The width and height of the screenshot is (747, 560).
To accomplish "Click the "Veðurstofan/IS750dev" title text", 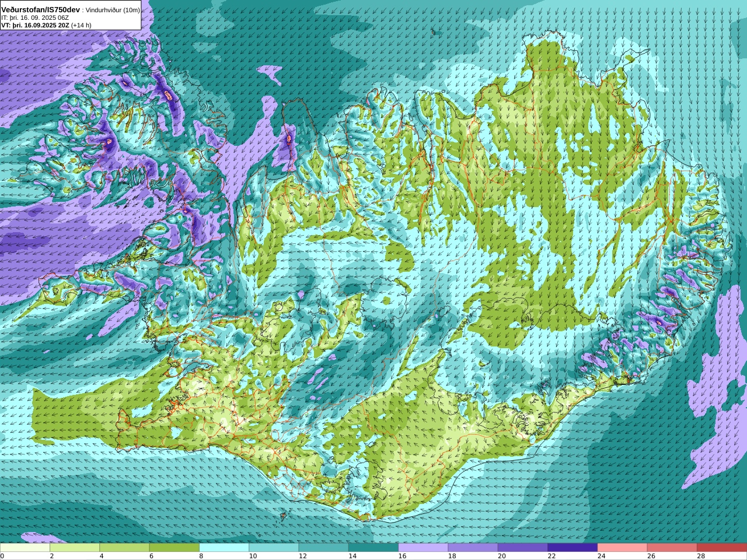I will pos(41,10).
